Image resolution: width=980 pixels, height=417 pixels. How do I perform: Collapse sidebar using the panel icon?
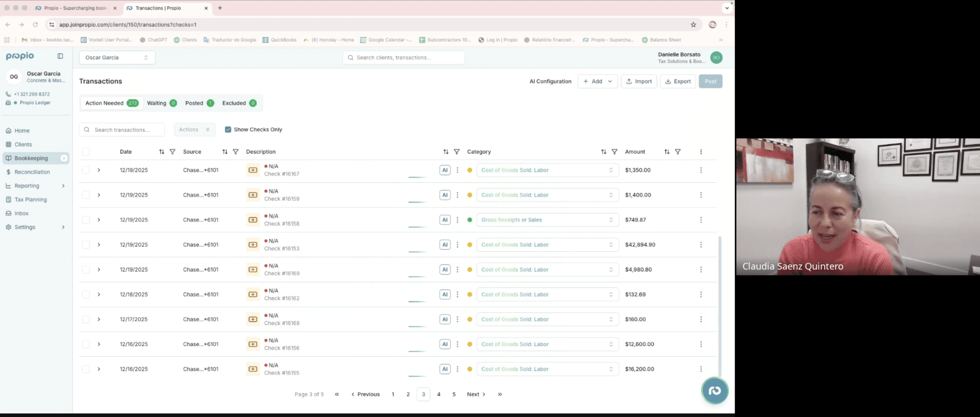(60, 56)
